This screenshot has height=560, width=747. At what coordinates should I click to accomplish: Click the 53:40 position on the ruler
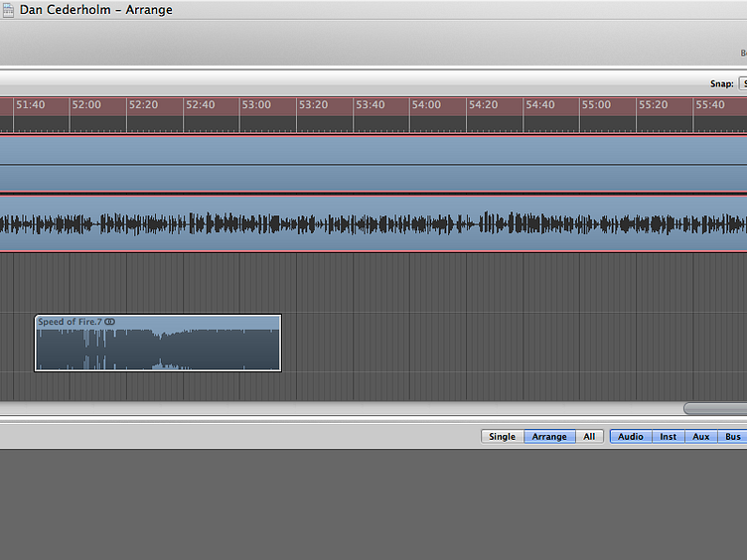370,105
